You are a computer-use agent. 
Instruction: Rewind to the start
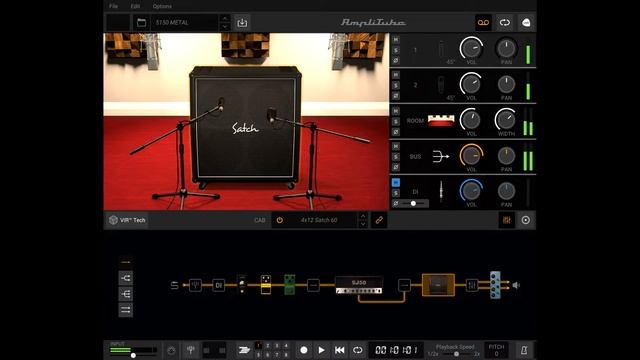(x=339, y=350)
